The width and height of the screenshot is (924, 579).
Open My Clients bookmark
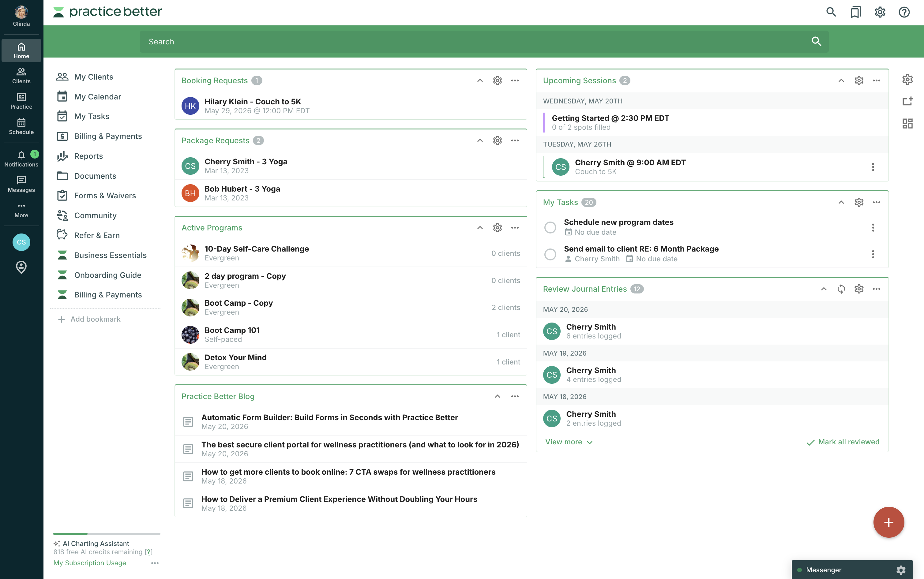(x=85, y=77)
